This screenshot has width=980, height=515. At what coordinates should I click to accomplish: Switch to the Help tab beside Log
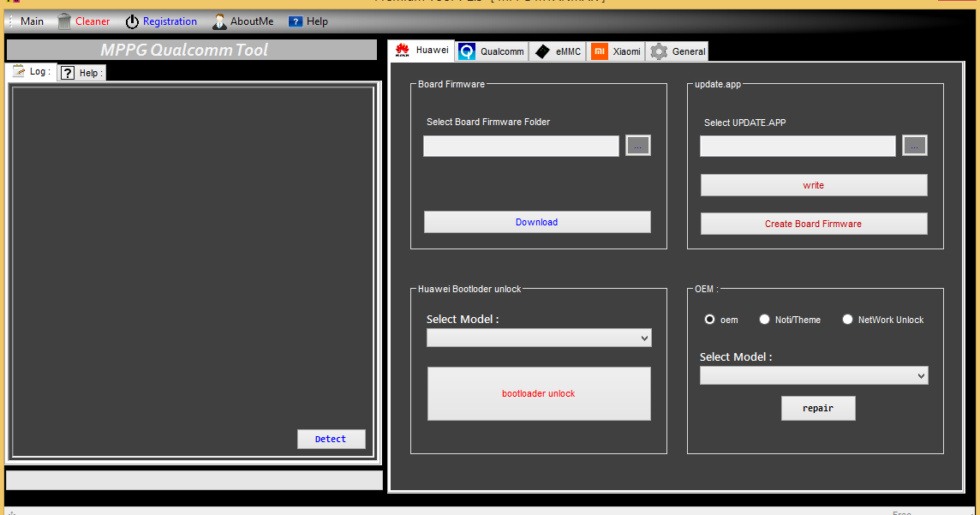click(81, 73)
